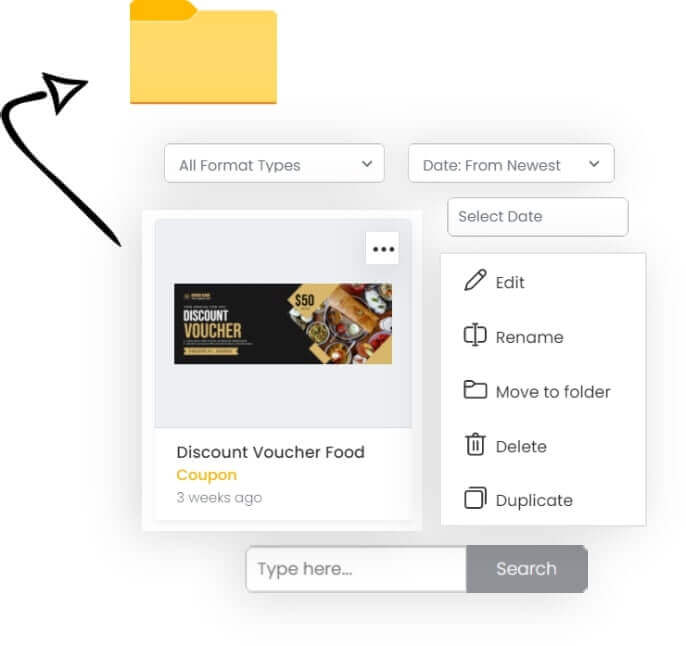Expand the All Format Types dropdown
686x646 pixels.
point(274,163)
